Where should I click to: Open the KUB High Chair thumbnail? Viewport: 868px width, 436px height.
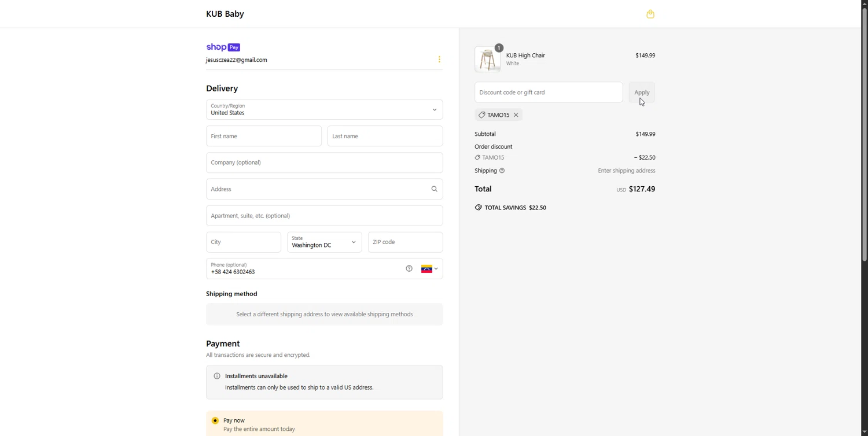(487, 60)
